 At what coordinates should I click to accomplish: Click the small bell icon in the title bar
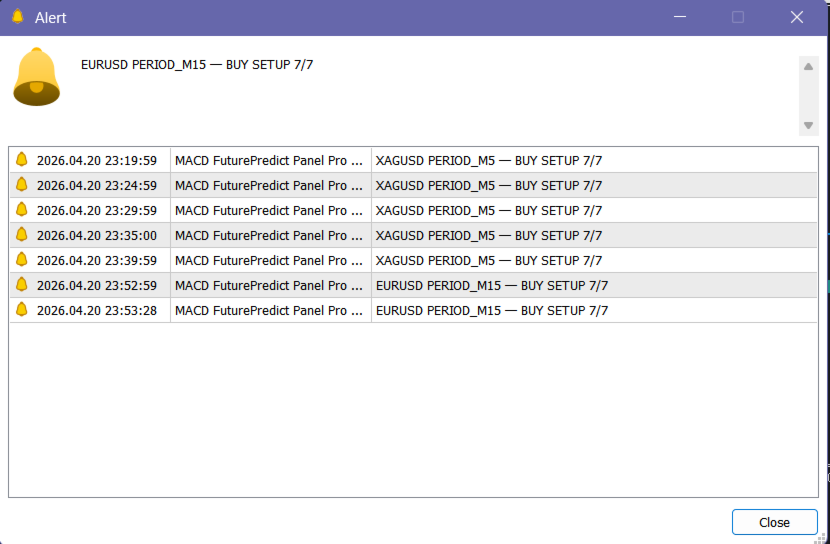point(17,17)
